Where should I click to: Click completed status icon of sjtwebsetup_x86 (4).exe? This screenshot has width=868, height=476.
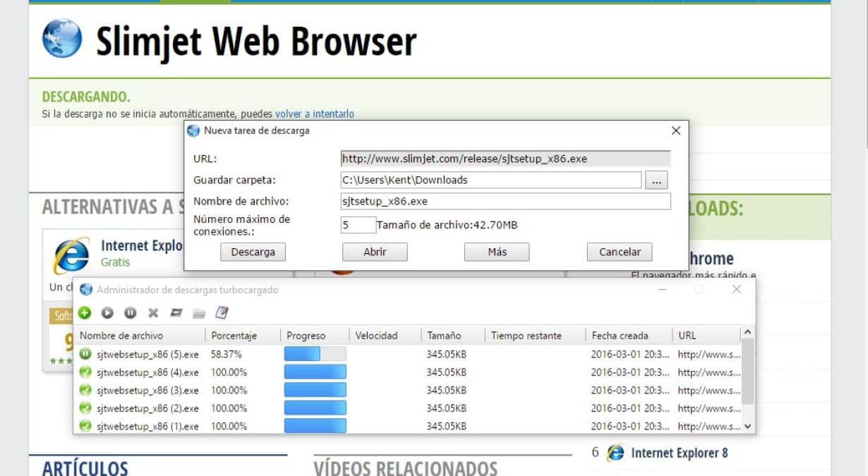pos(85,372)
